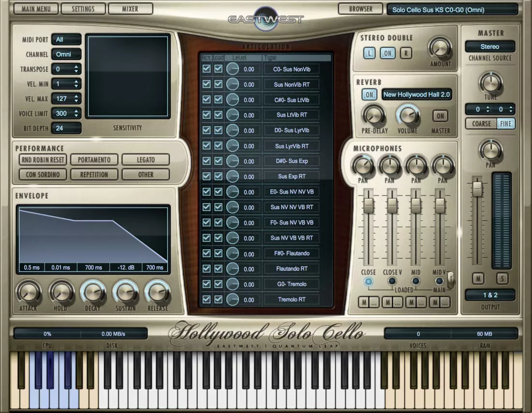Screen dimensions: 532x413
Task: Click the Solo Cello Sus KS instrument name field
Action: 452,10
